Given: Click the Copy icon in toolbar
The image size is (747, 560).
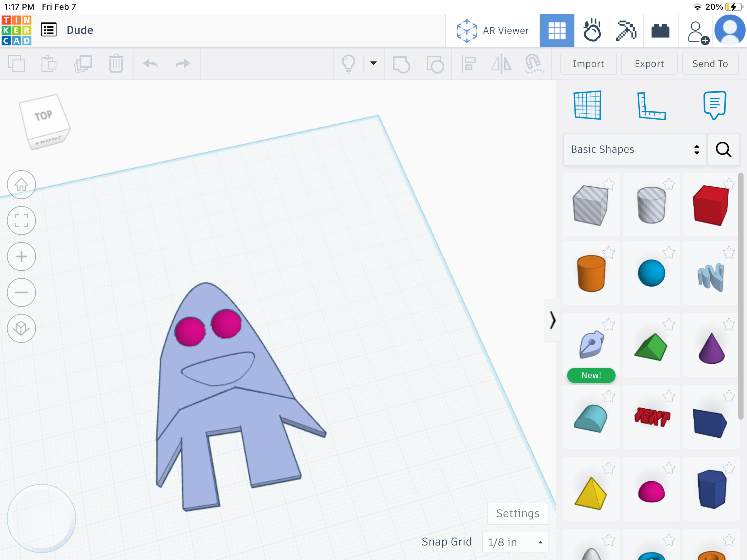Looking at the screenshot, I should point(17,64).
